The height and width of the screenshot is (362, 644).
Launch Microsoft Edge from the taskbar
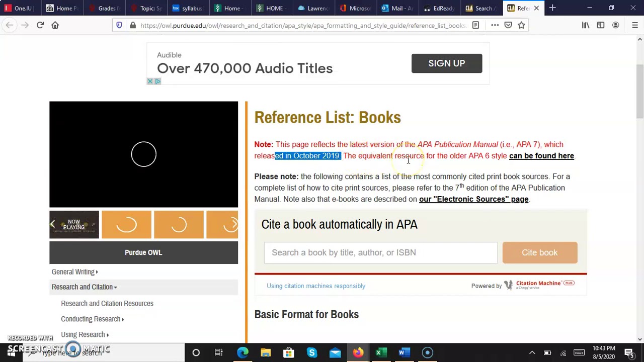[243, 352]
